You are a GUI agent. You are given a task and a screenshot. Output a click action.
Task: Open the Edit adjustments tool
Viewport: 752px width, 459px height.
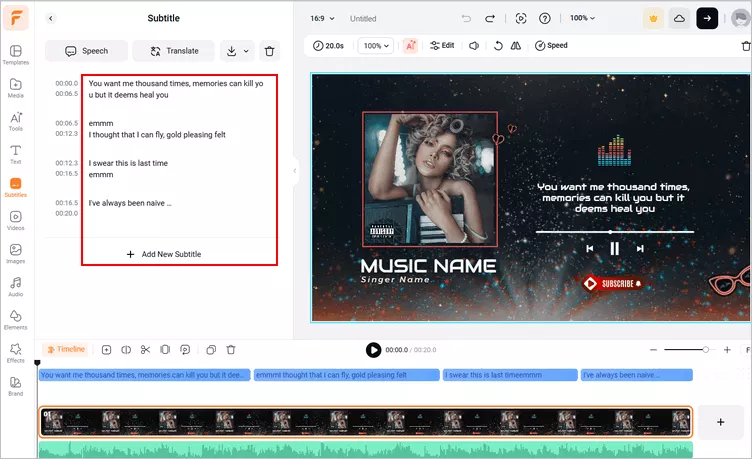pyautogui.click(x=442, y=46)
